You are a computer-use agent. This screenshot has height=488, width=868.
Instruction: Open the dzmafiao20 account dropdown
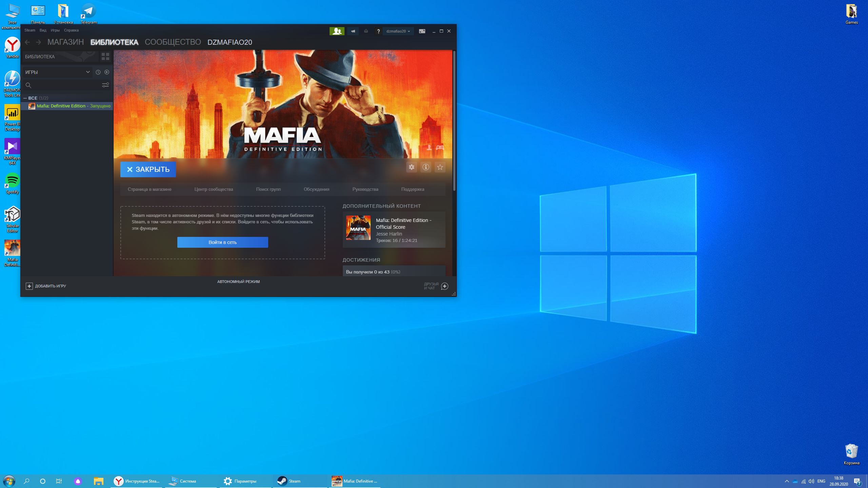[398, 31]
